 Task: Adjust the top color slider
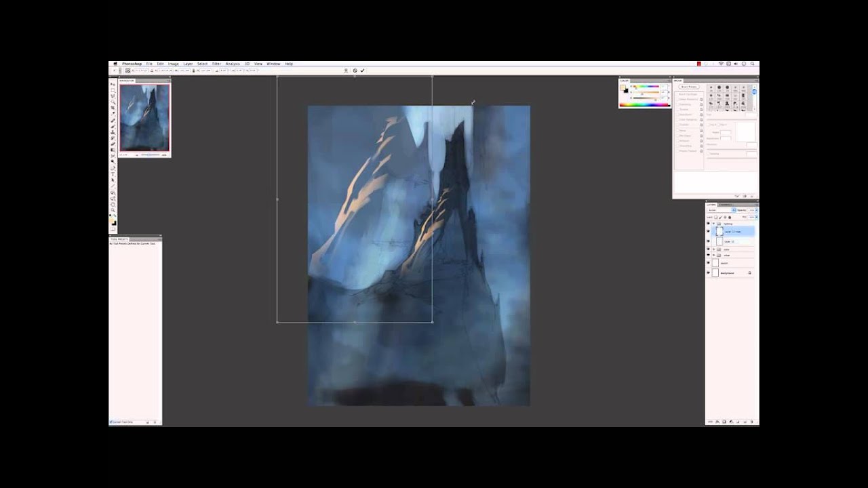pos(646,87)
